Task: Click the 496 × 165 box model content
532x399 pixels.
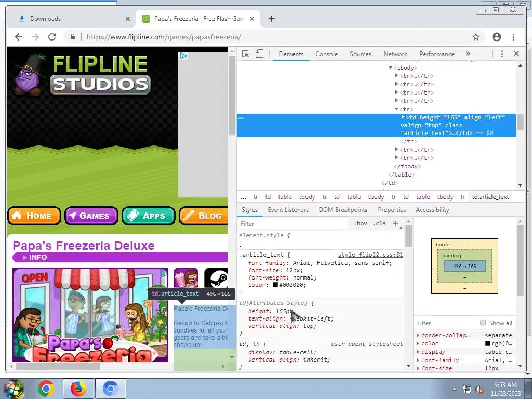Action: point(464,267)
